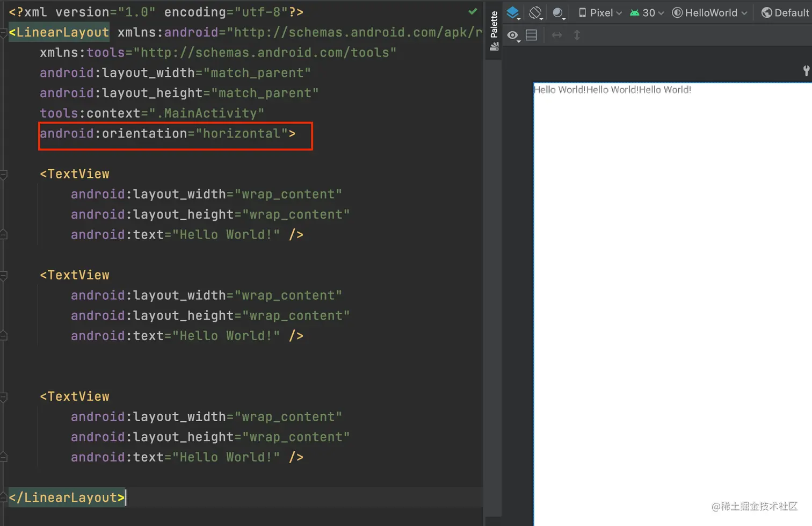Click the third TextView layout_height line
The image size is (812, 526).
pos(210,437)
